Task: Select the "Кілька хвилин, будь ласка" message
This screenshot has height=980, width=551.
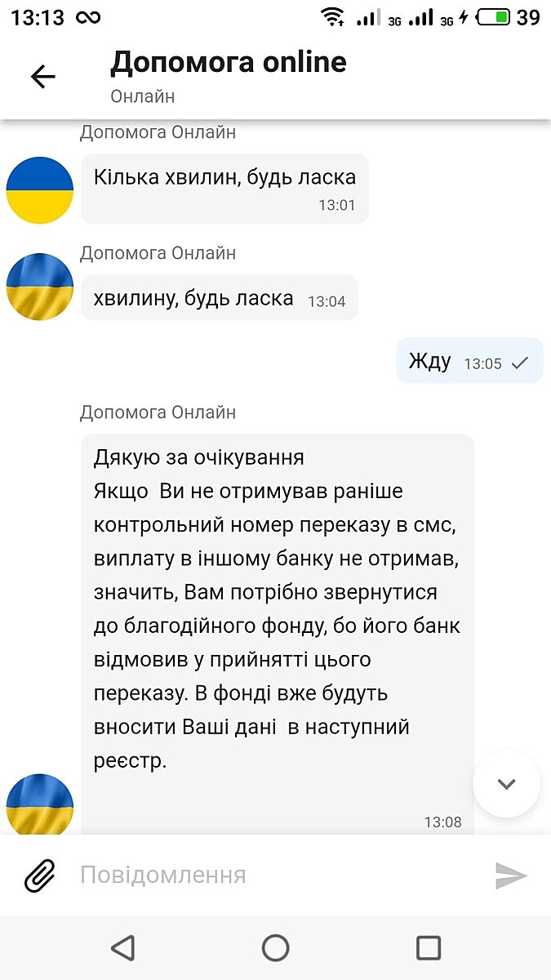Action: pyautogui.click(x=224, y=188)
